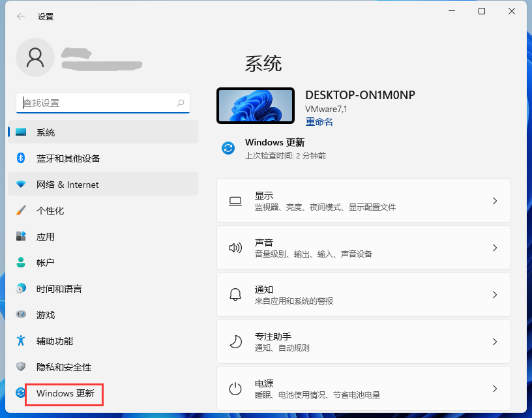
Task: Click the user avatar profile picture
Action: click(35, 57)
